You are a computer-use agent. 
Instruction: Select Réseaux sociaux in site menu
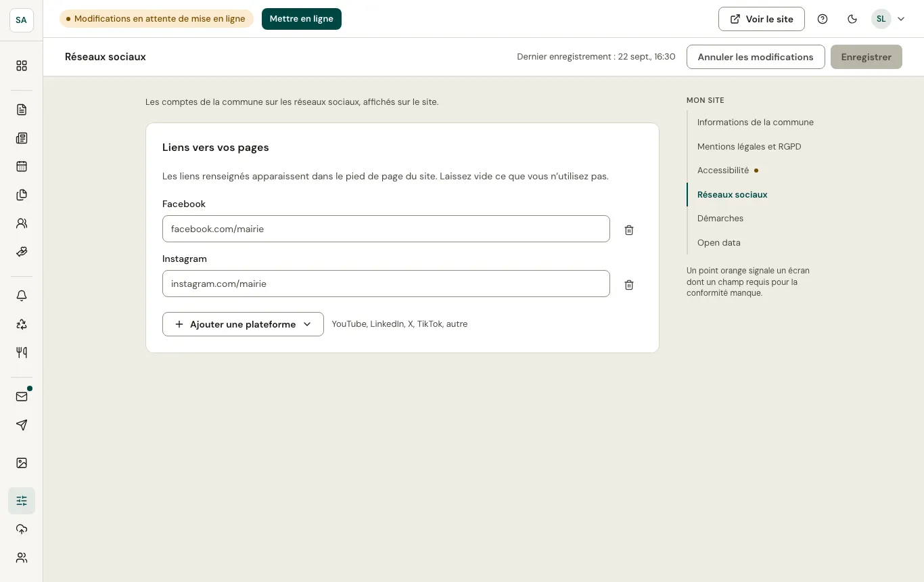point(732,195)
